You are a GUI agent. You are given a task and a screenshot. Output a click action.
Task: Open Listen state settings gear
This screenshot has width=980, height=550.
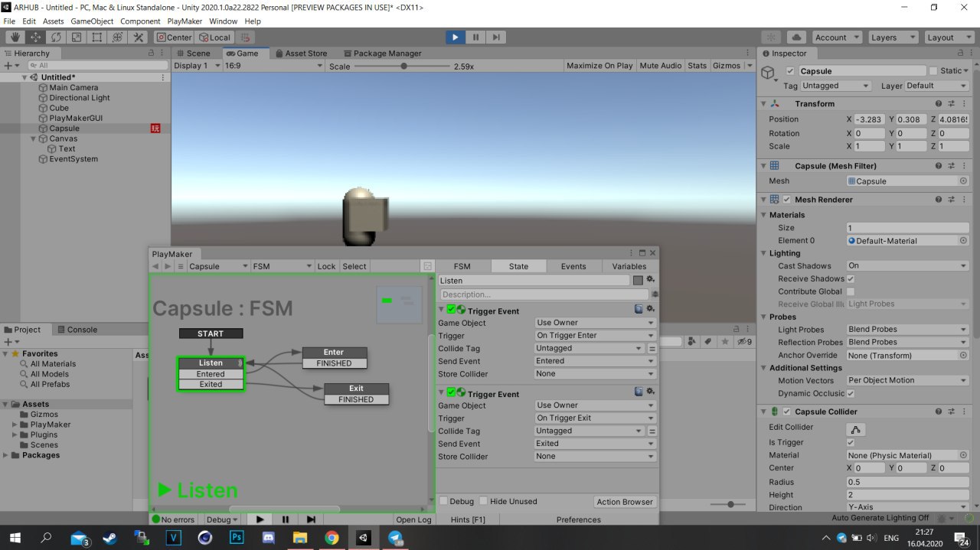click(x=651, y=280)
